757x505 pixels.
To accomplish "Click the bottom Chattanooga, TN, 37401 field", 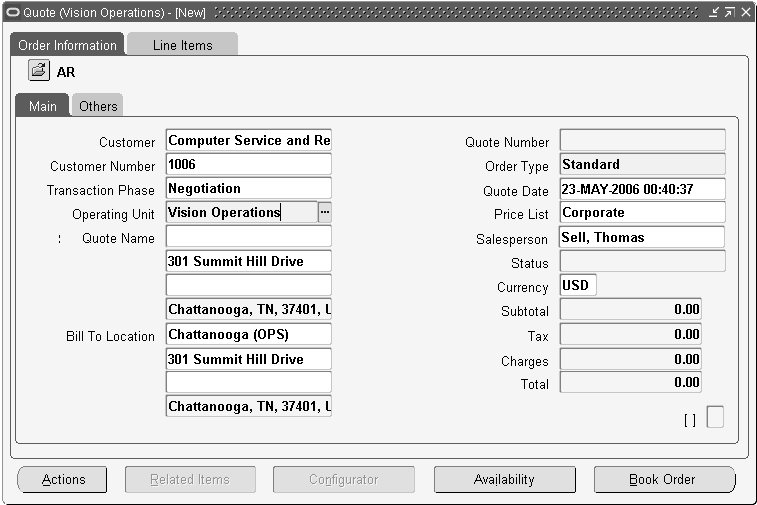I will click(x=249, y=406).
